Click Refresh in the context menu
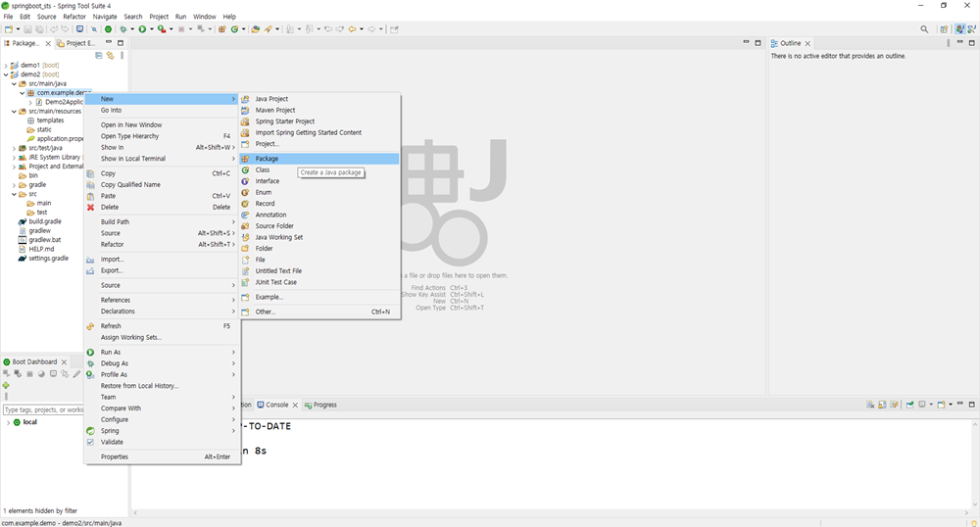Image resolution: width=980 pixels, height=527 pixels. coord(162,326)
